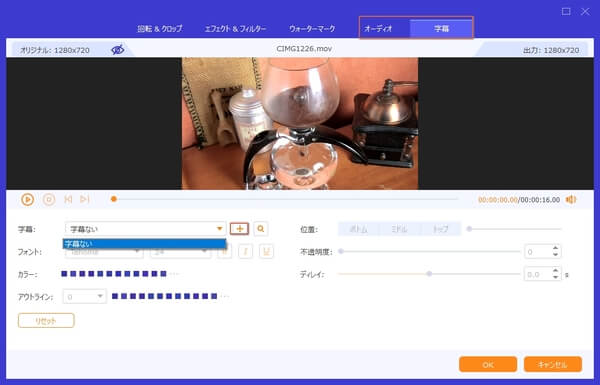Toggle underline subtitle text
Image resolution: width=600 pixels, height=385 pixels.
pyautogui.click(x=266, y=252)
